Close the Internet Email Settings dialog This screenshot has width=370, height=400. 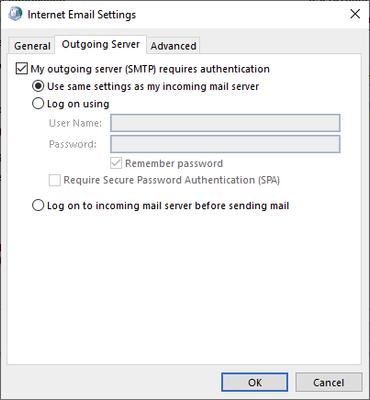pos(355,14)
